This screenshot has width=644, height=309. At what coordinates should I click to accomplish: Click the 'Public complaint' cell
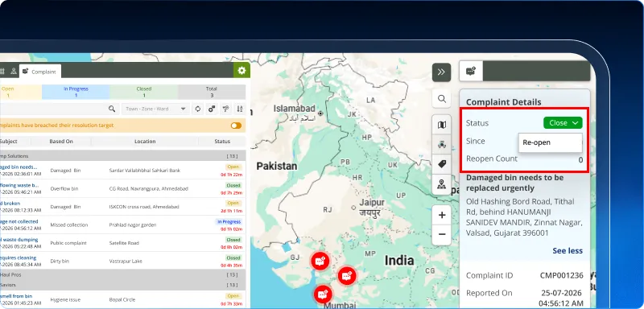(68, 243)
